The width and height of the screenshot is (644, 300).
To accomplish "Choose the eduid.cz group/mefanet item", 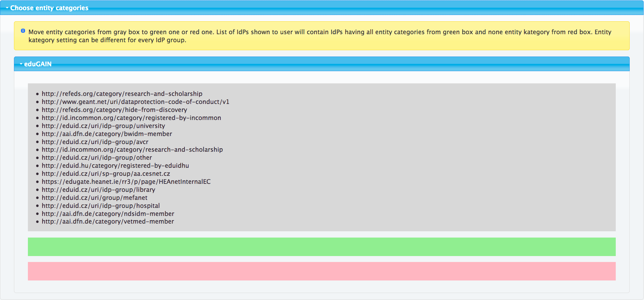I will point(94,198).
